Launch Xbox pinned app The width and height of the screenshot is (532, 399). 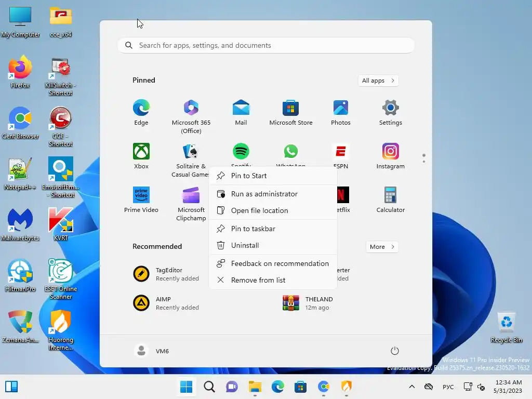tap(141, 156)
